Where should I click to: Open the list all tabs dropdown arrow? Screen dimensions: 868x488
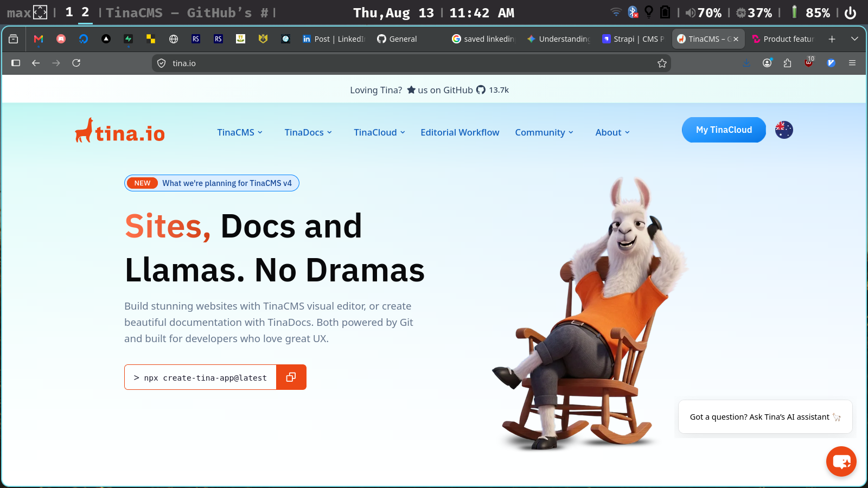(854, 39)
